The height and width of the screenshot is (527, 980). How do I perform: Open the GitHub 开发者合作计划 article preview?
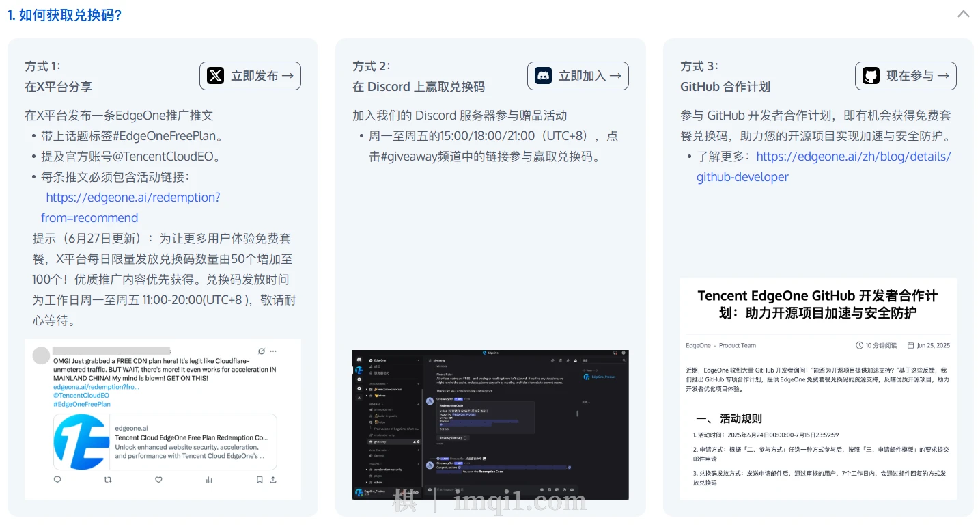[818, 388]
